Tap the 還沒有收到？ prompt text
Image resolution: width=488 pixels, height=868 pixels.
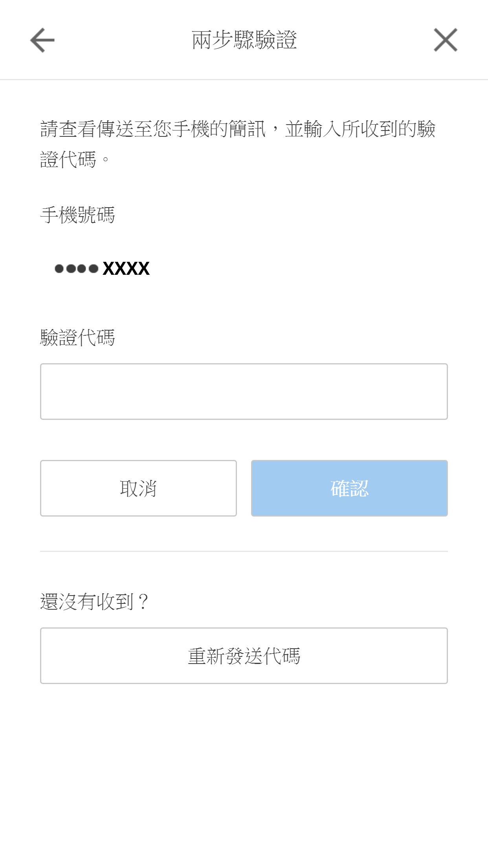pos(94,602)
